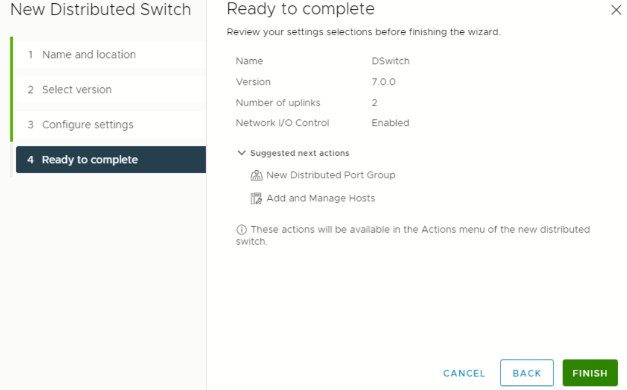Screen dimensions: 627x390
Task: Collapse the Suggested next actions section
Action: 242,153
